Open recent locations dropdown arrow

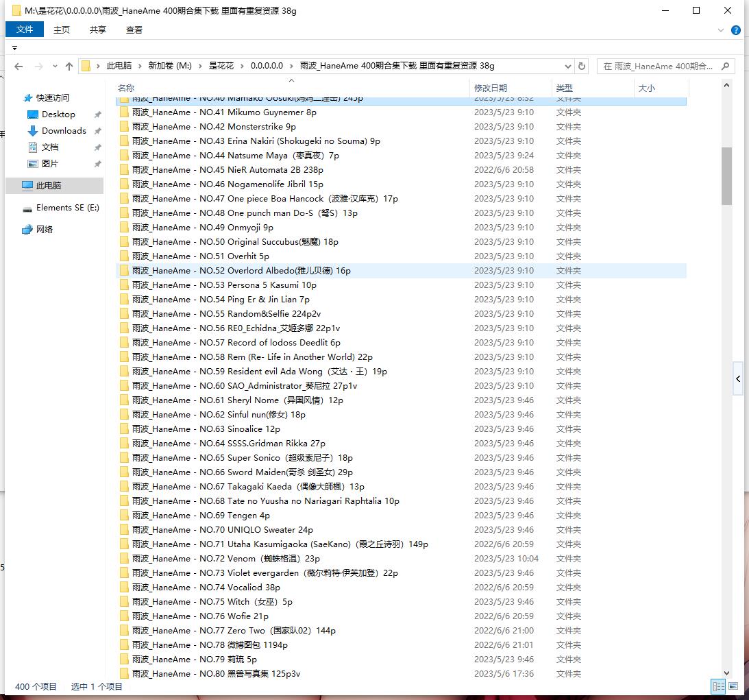pos(55,67)
